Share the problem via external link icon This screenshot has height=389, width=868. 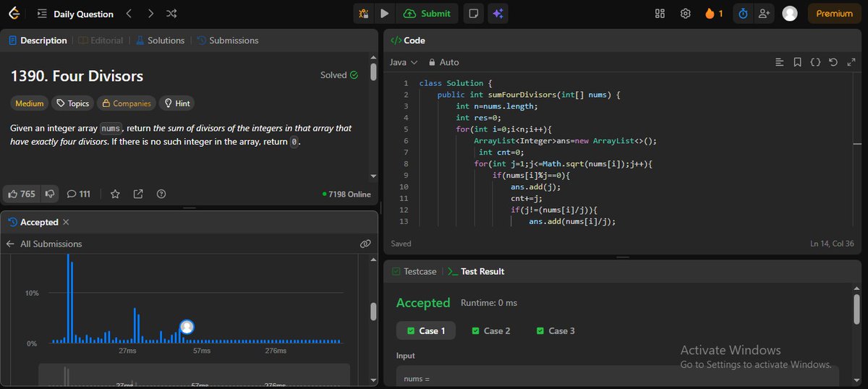tap(138, 194)
